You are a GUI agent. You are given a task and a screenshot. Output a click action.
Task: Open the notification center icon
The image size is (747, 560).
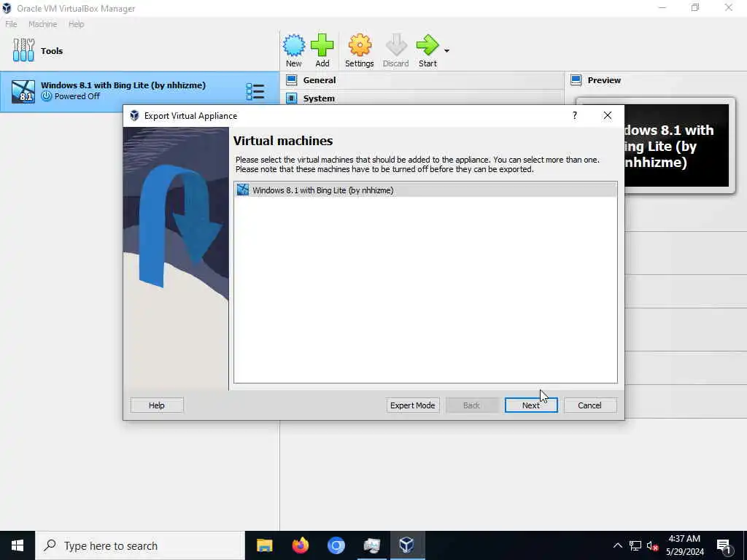[724, 545]
